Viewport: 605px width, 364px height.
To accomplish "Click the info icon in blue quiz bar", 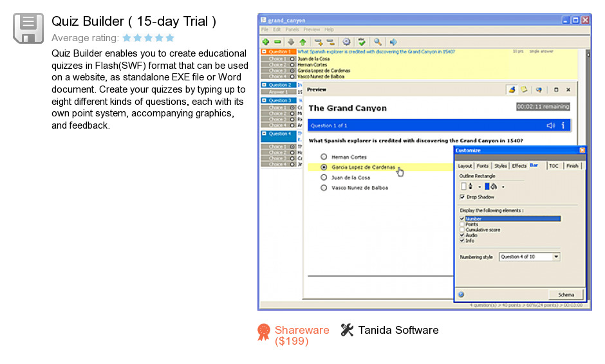I will 563,125.
